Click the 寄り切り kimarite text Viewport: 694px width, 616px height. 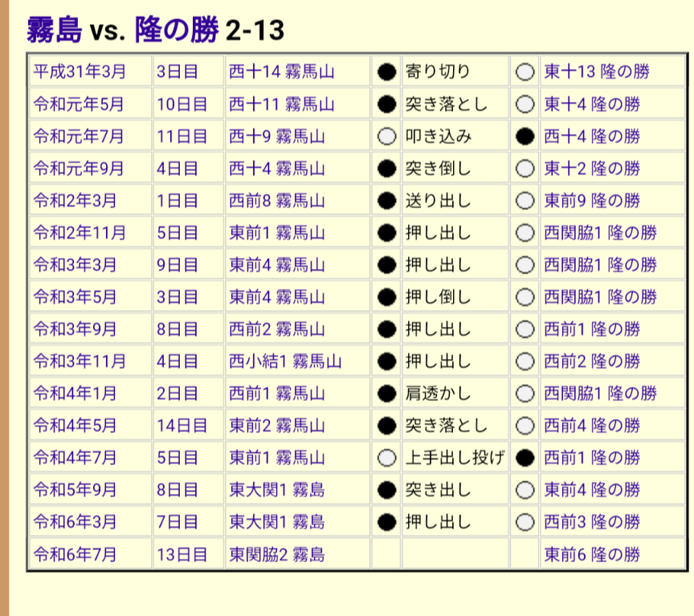(x=438, y=71)
